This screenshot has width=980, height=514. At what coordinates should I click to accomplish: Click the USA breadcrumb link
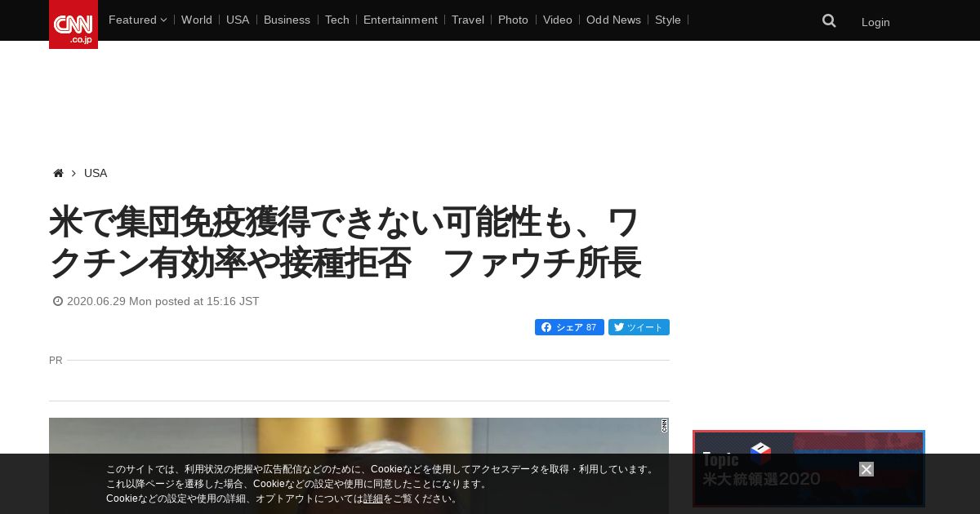point(96,173)
